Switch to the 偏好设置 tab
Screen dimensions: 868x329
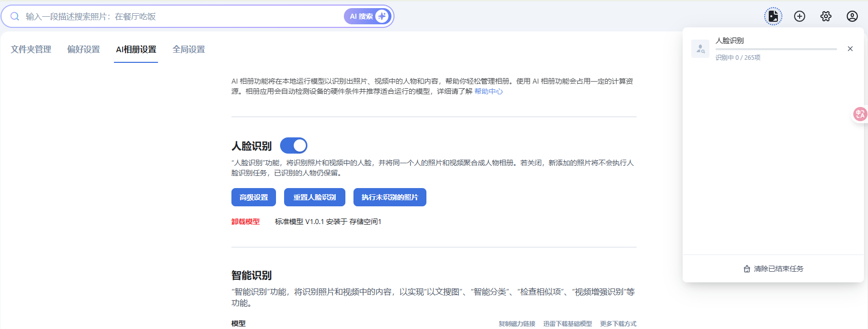click(x=84, y=49)
